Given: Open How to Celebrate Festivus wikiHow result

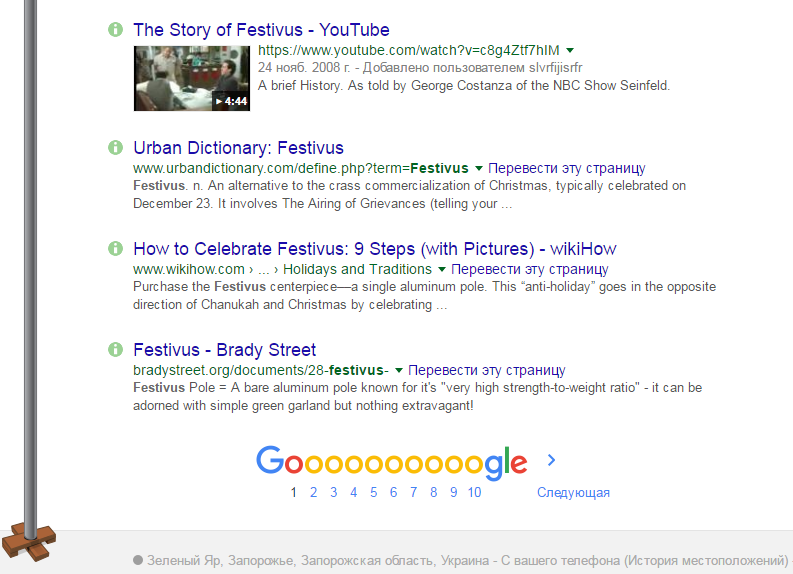Looking at the screenshot, I should coord(375,249).
